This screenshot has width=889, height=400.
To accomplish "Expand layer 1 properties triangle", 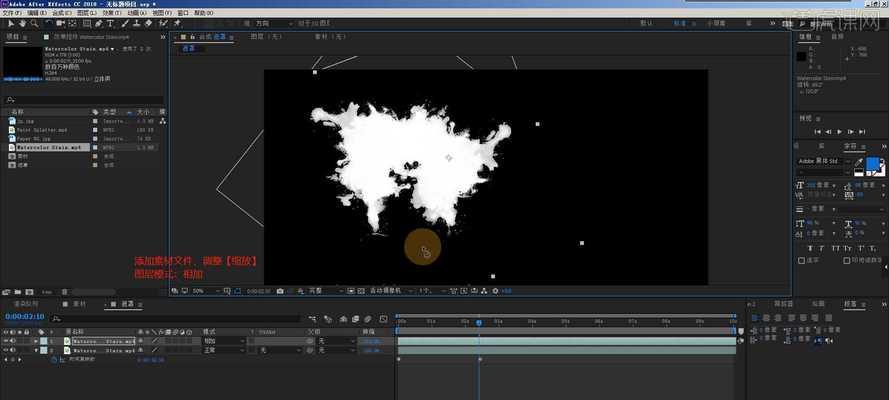I will click(36, 341).
